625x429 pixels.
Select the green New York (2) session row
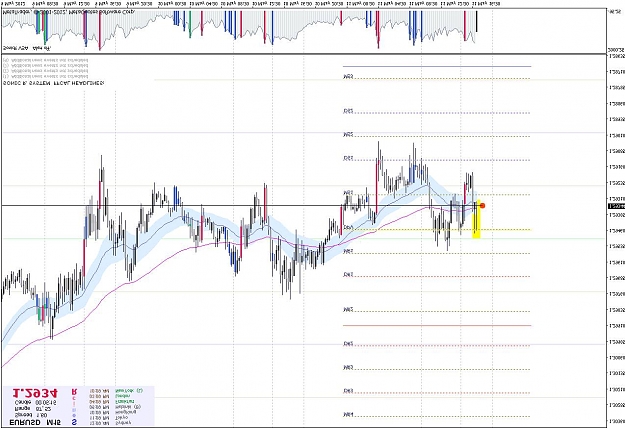click(116, 390)
